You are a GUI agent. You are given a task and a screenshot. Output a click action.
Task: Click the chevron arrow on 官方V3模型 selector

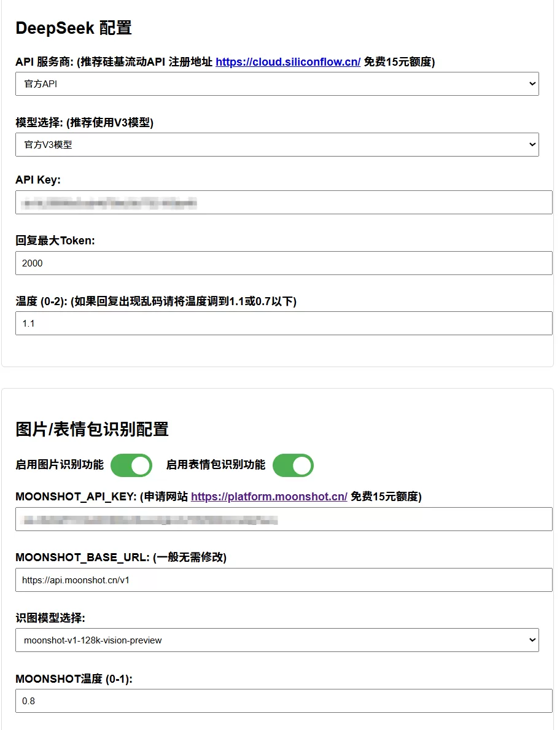(x=532, y=145)
